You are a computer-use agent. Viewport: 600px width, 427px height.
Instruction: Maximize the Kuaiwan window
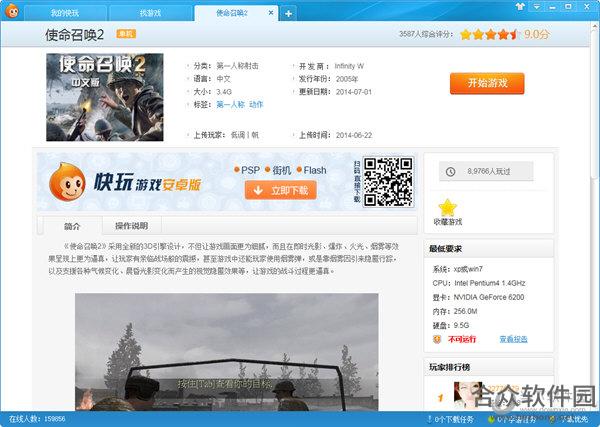(569, 7)
